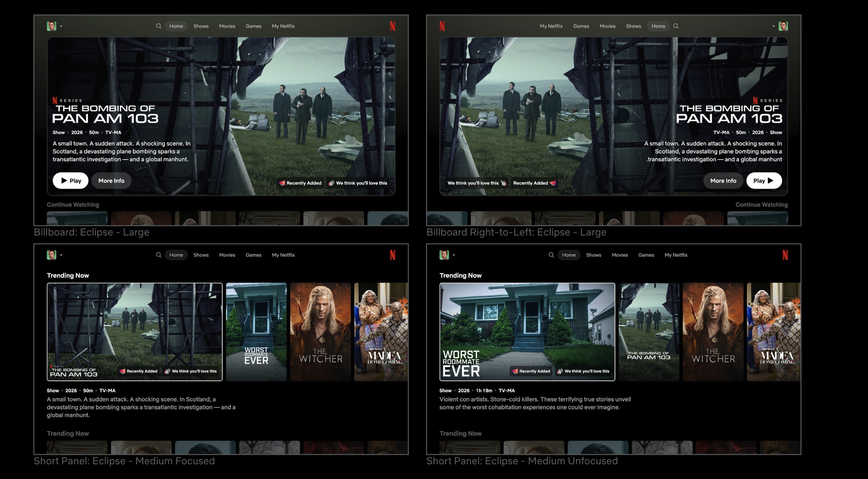Click search icon in Billboard Large panel
Screen dimensions: 868x479
[158, 26]
